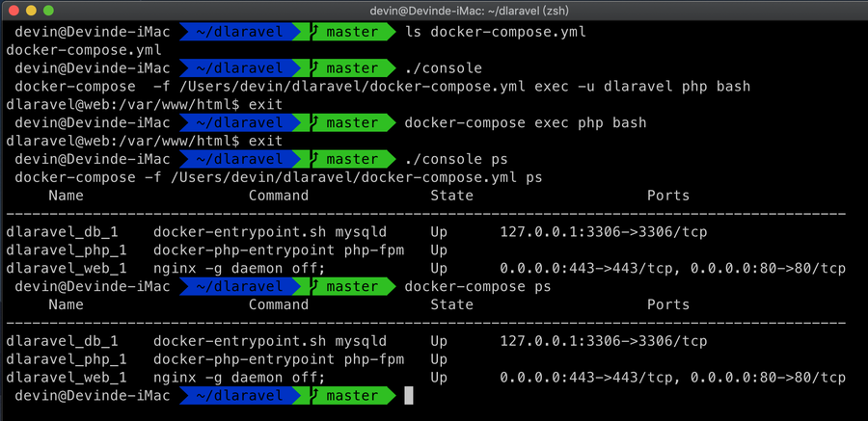The image size is (868, 421).
Task: Click the 'ls docker-compose.yml' command text
Action: tap(496, 32)
